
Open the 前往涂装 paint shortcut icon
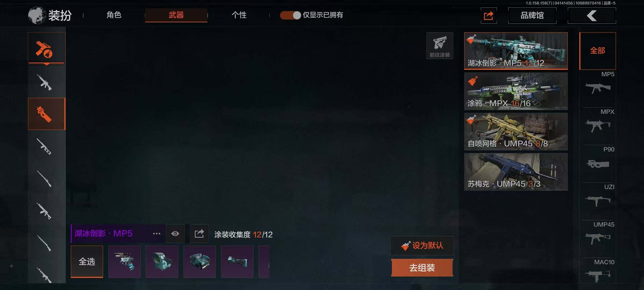pos(440,46)
